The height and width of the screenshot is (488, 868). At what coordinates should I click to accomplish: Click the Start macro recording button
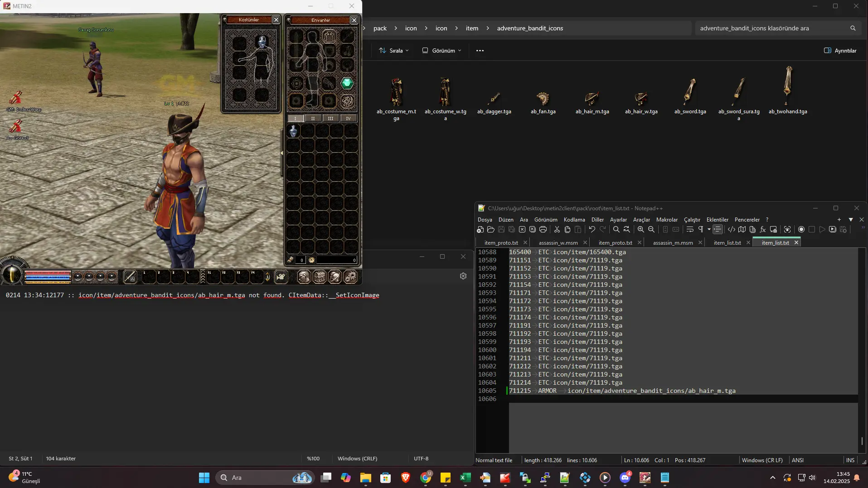pos(801,230)
